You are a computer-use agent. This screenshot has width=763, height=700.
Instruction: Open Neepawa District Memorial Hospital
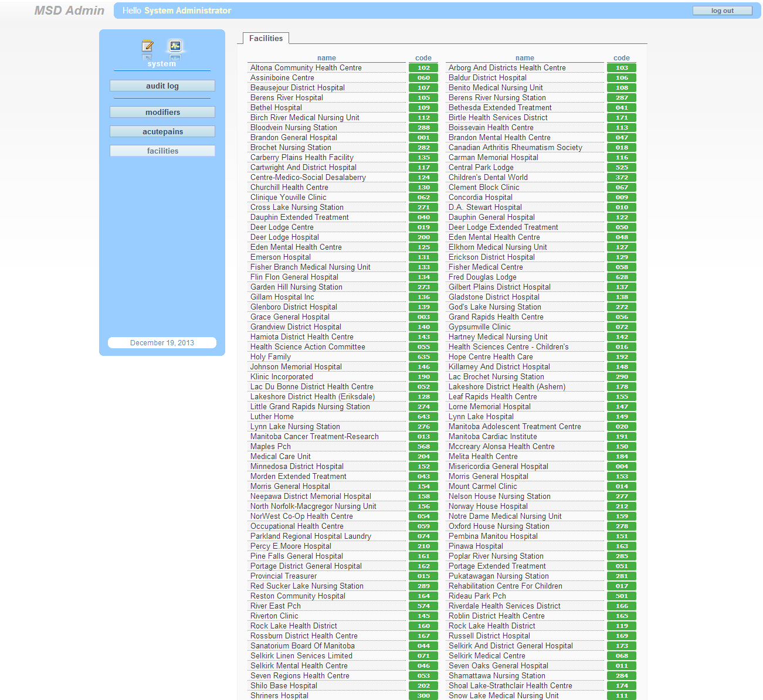coord(311,496)
